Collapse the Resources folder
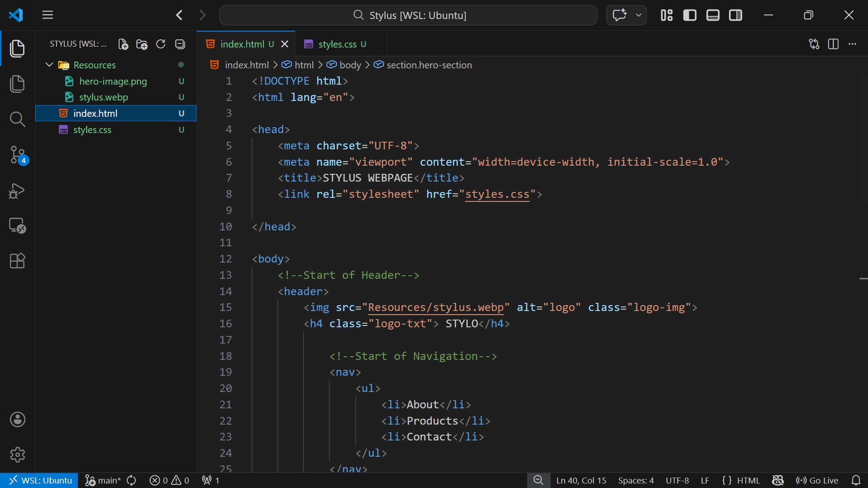Screen dimensions: 868x488 click(x=49, y=65)
